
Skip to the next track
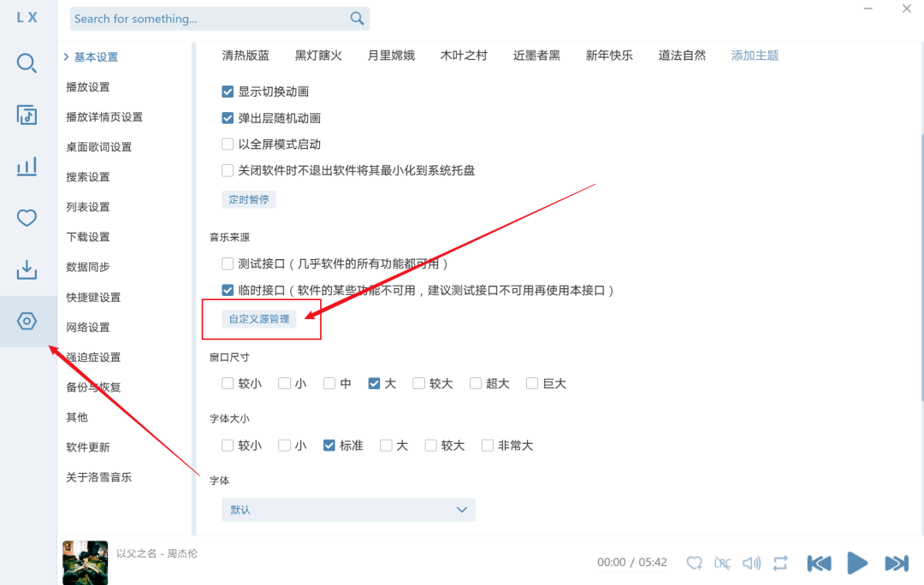click(896, 563)
